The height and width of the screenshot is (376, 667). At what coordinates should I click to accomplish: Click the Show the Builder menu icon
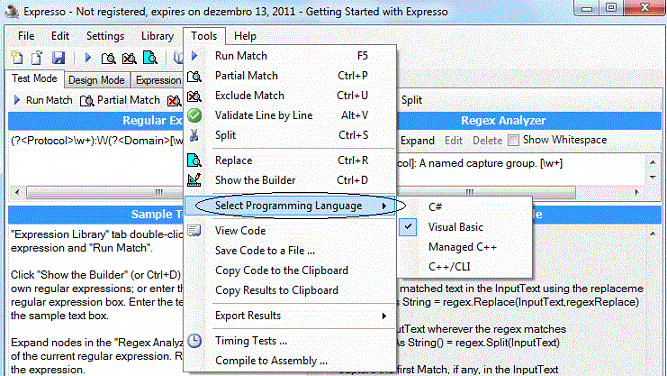pyautogui.click(x=194, y=180)
